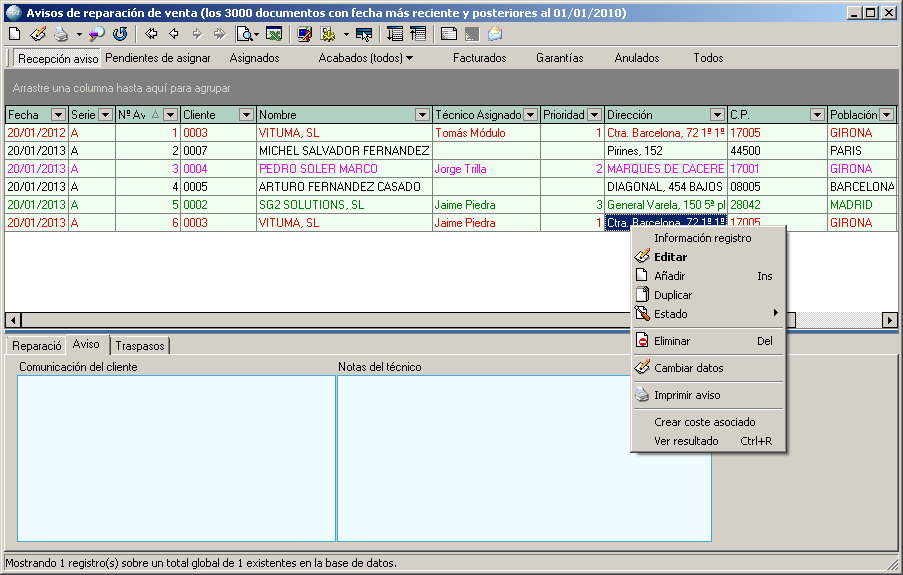Go to last record with double-right arrow

[220, 34]
